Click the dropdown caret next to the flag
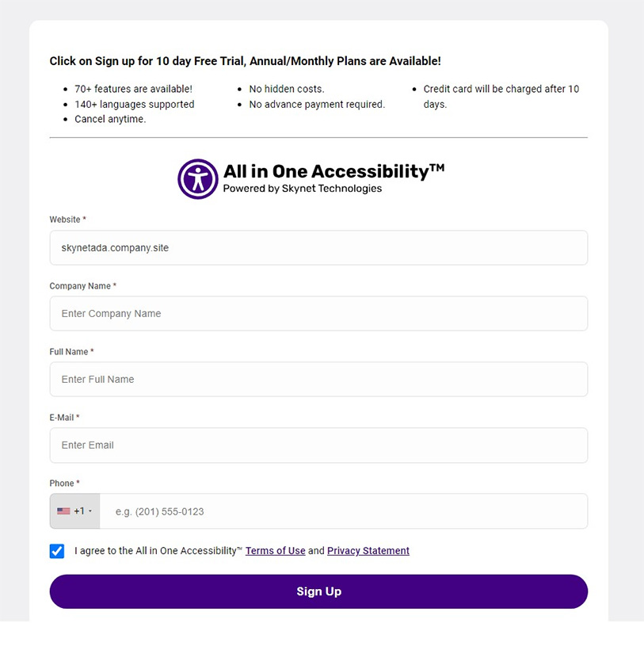The height and width of the screenshot is (650, 644). (90, 511)
